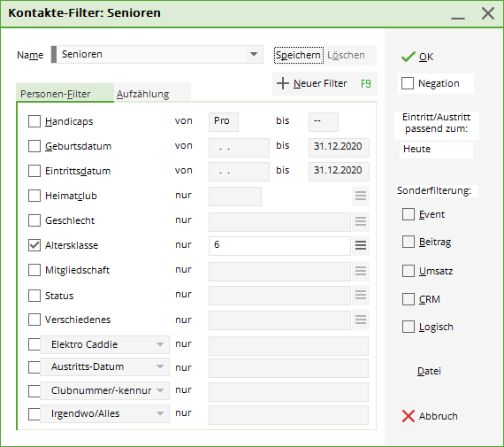Click the Geburtsdatum bis date field
Screen dimensions: 504x447
(339, 148)
